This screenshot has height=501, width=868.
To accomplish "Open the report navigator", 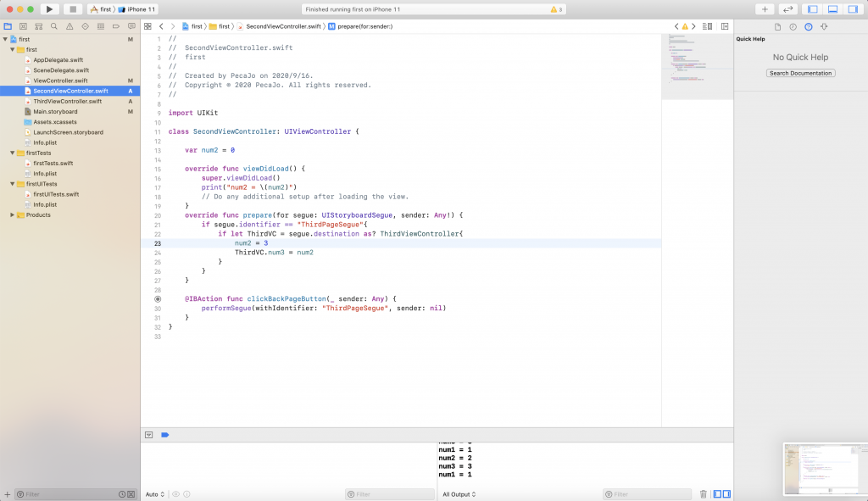I will tap(131, 26).
